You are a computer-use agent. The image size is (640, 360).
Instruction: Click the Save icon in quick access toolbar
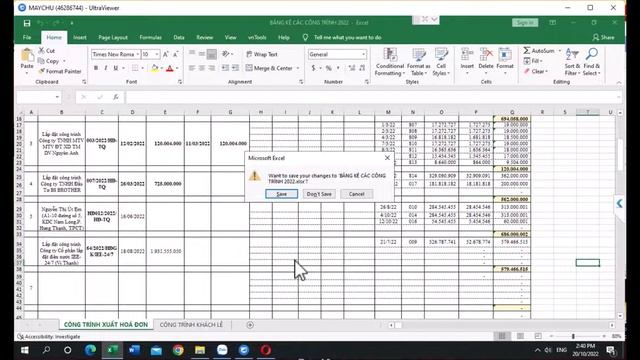coord(27,23)
